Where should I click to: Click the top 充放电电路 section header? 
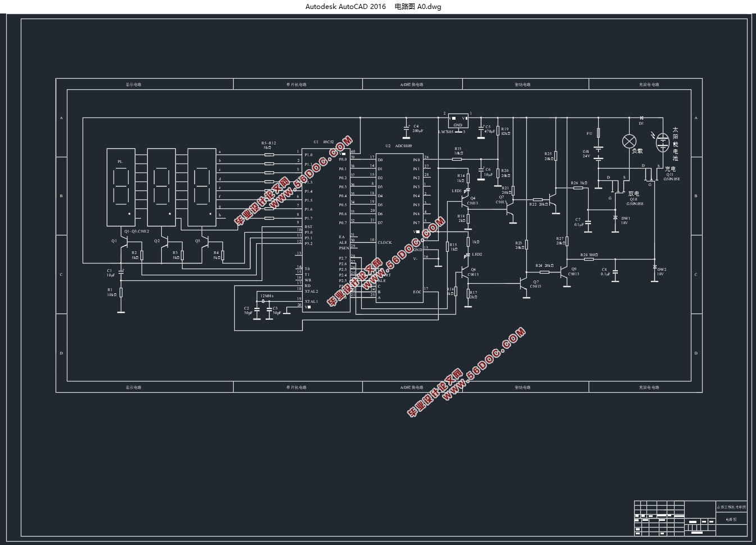pos(649,84)
